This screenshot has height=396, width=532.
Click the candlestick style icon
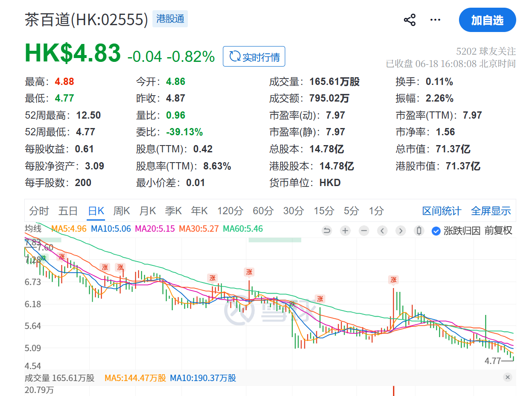[x=419, y=231]
